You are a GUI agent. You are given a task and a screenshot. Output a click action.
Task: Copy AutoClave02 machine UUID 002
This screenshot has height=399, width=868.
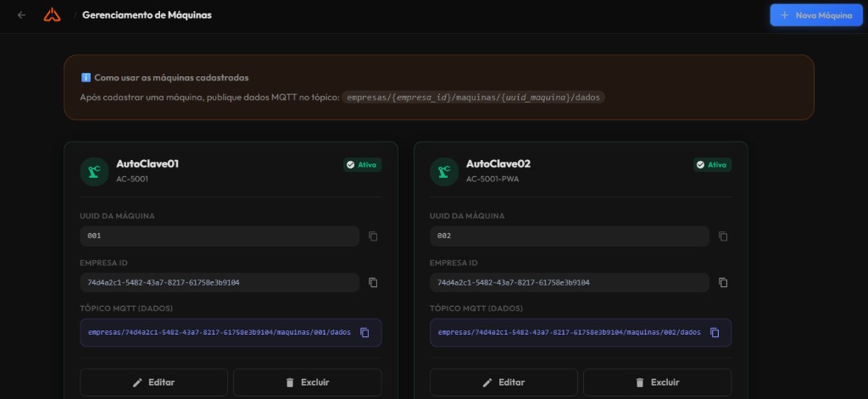(723, 236)
